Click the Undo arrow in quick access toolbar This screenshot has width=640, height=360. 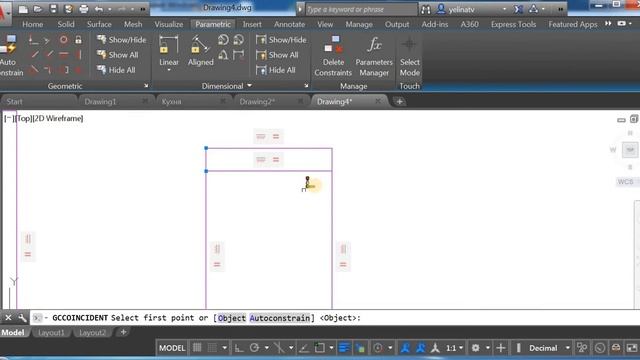99,9
